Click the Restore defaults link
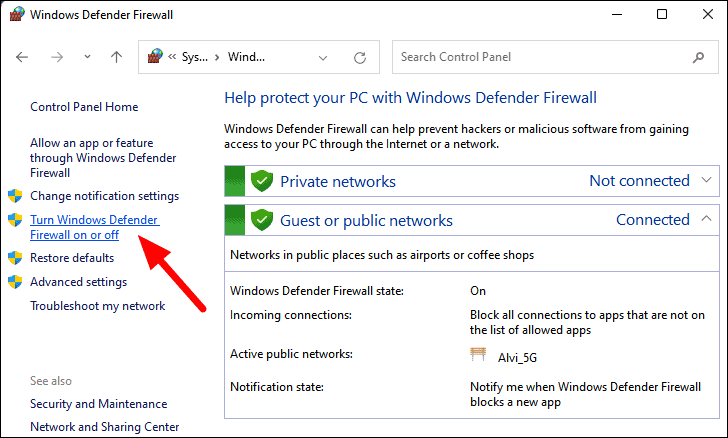This screenshot has height=438, width=728. point(72,258)
